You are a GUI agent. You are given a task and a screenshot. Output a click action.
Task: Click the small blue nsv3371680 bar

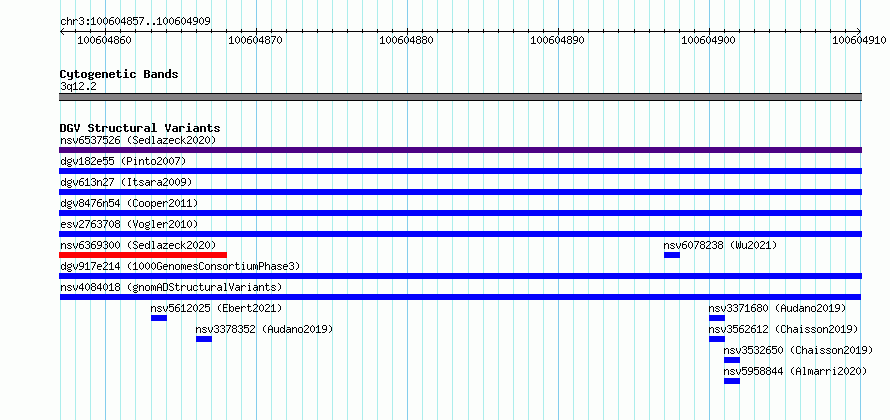click(717, 318)
